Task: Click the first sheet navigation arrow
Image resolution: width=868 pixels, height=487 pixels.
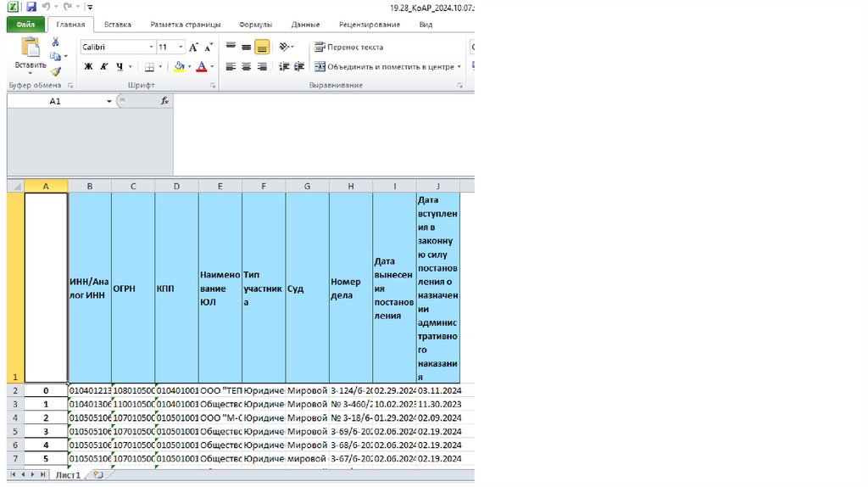Action: tap(13, 475)
